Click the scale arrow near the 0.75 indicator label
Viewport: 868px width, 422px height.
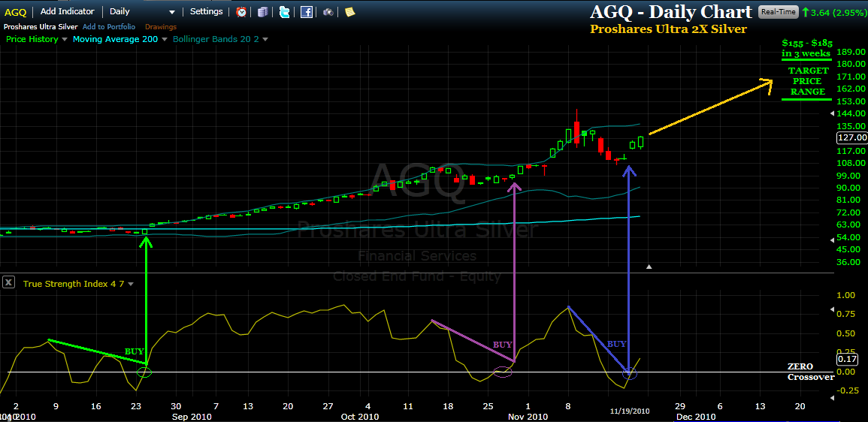[x=833, y=310]
